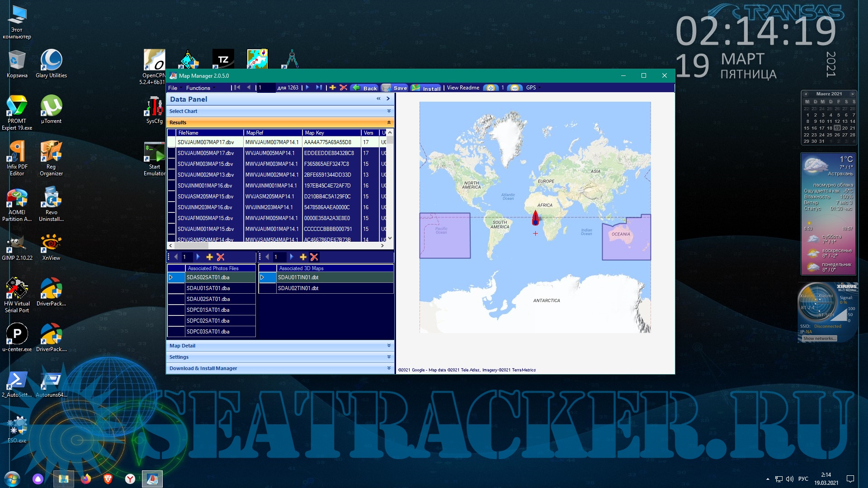Select SDVJAFM003MAP15.dbv row in results
868x488 pixels.
click(206, 164)
